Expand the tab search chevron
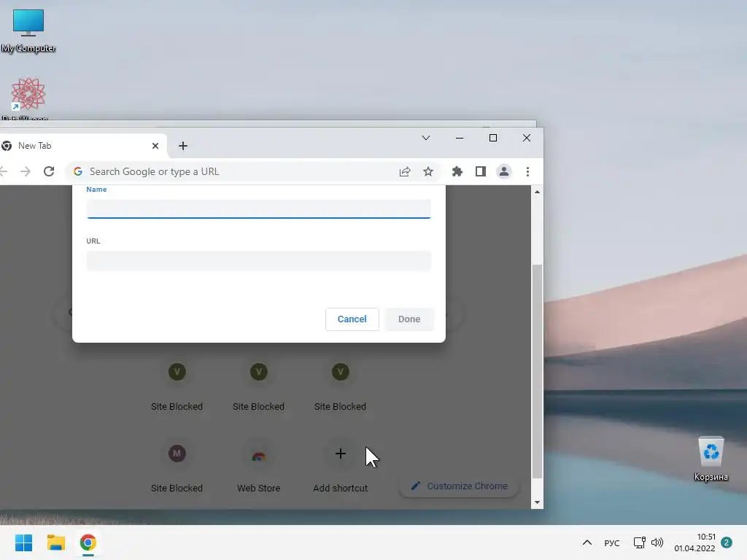Screen dimensions: 747x560 [x=426, y=138]
